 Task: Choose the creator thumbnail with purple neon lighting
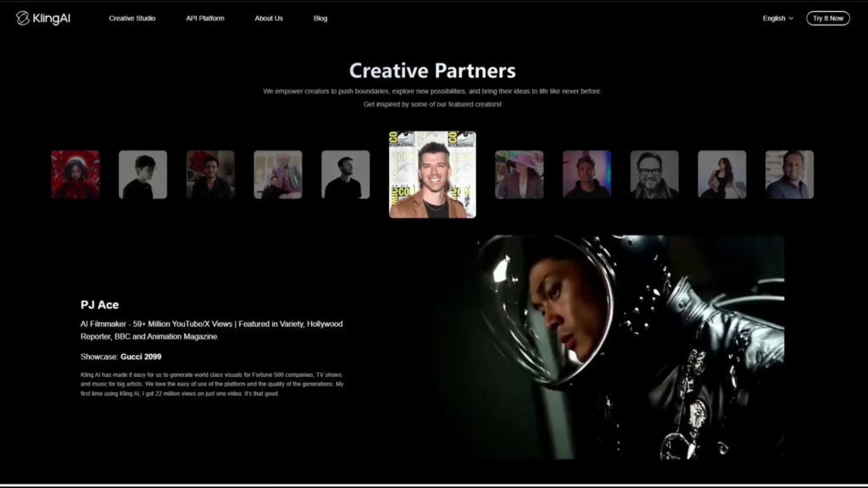[587, 175]
